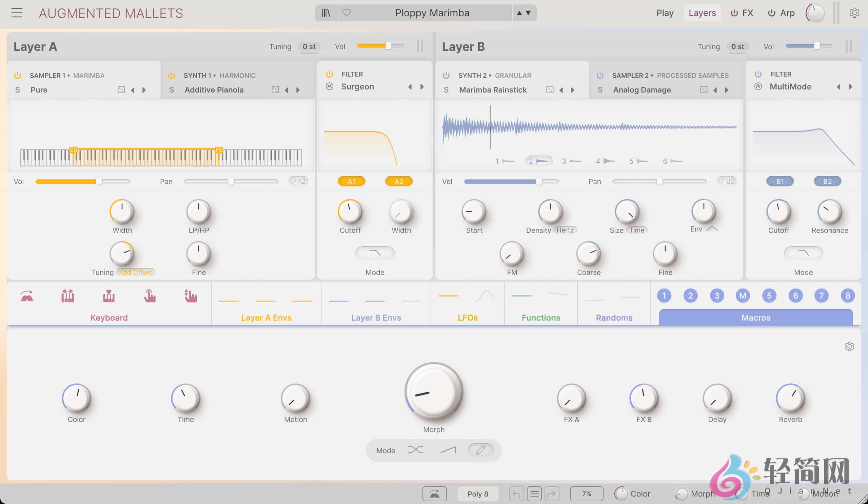The height and width of the screenshot is (504, 868).
Task: Select the pitch bend icon in the Keyboard section
Action: (27, 295)
